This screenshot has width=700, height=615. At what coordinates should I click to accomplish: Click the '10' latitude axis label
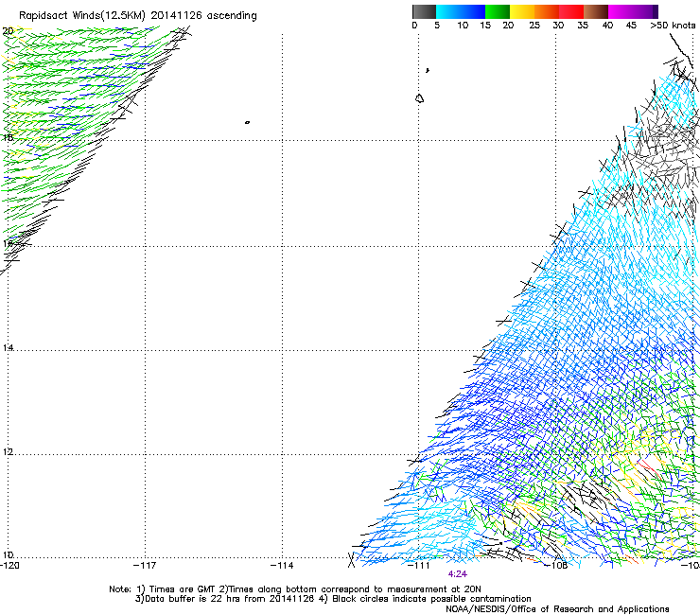[8, 555]
